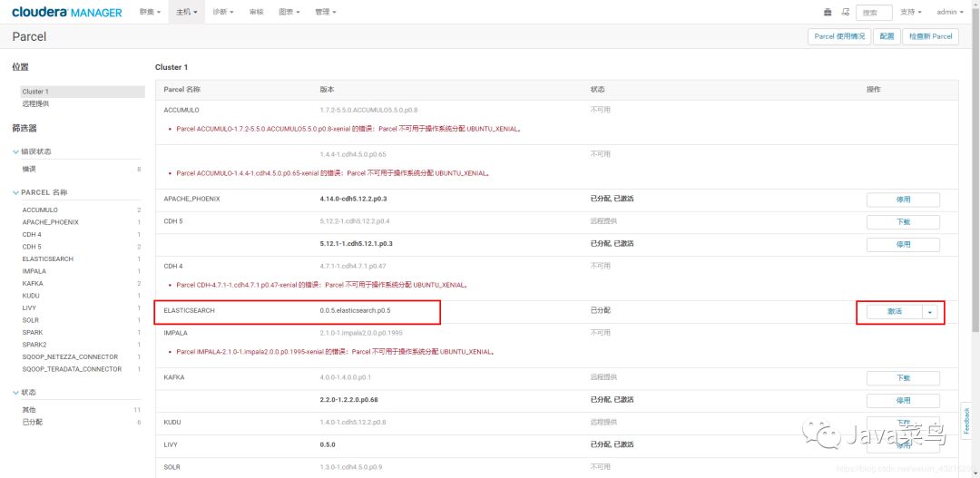Open the Feedback side tab
Viewport: 980px width, 478px height.
pos(966,421)
